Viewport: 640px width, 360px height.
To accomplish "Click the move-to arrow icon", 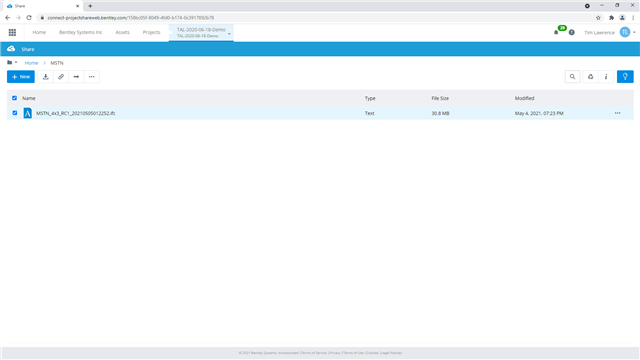I will click(76, 77).
